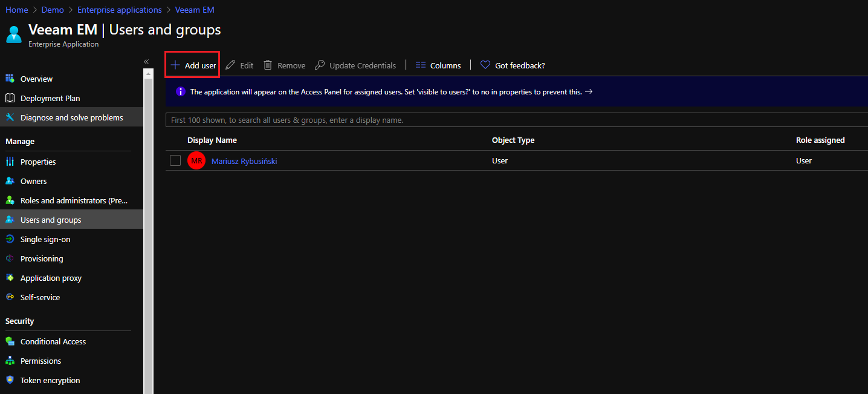Click the Add user button

(192, 65)
